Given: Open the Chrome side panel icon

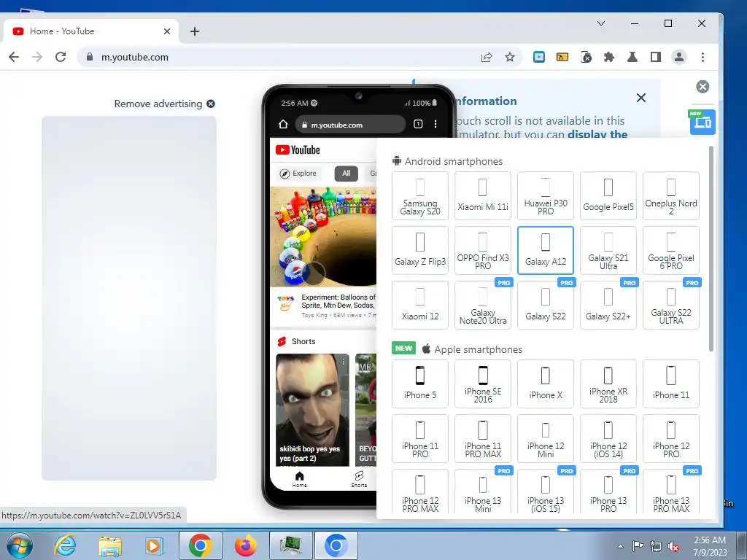Looking at the screenshot, I should click(656, 57).
